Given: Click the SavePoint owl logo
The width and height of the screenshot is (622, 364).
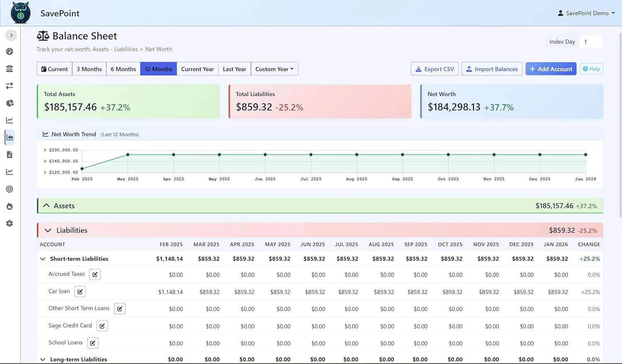Looking at the screenshot, I should coord(20,12).
